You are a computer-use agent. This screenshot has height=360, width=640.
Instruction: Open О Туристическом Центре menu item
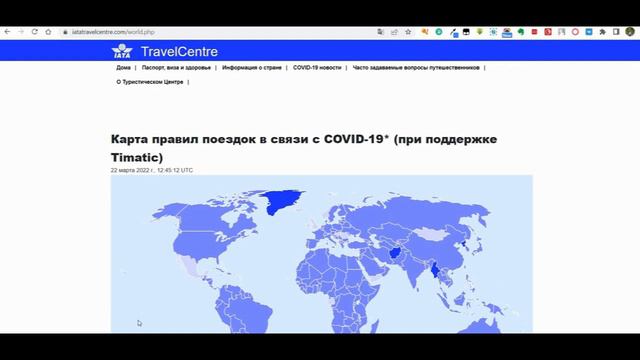150,82
